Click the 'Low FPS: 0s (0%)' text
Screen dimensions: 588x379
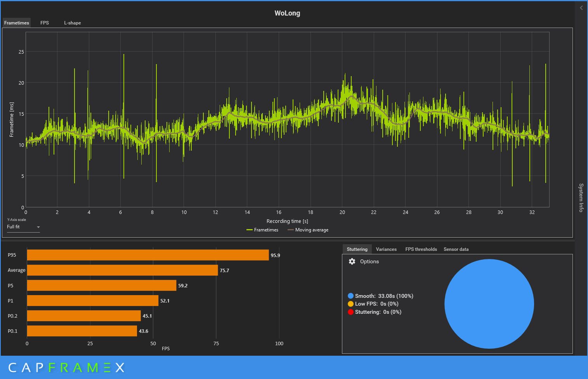[x=377, y=304]
